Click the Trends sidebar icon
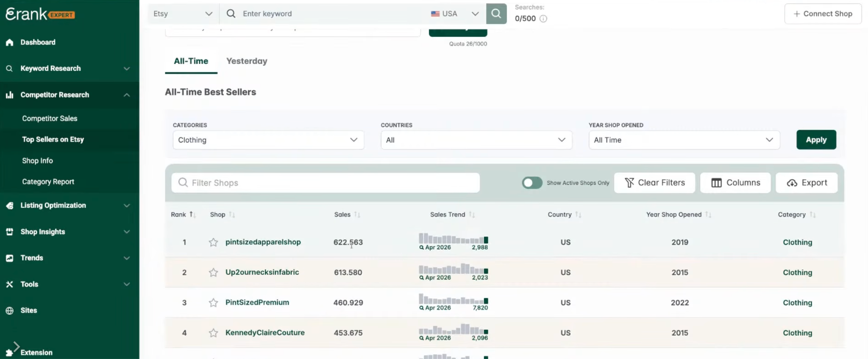 pyautogui.click(x=9, y=258)
